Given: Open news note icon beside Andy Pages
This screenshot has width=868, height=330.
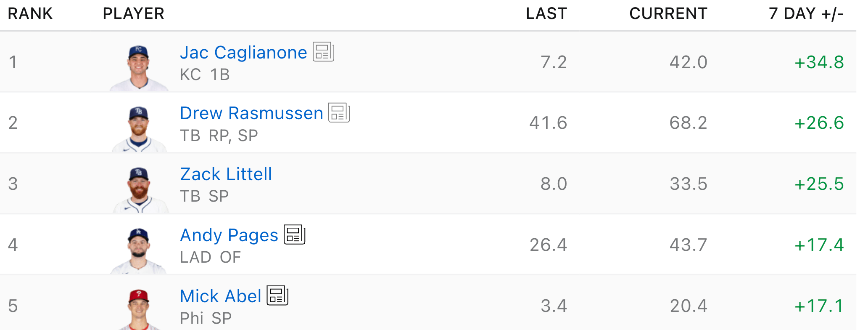Looking at the screenshot, I should click(x=294, y=234).
